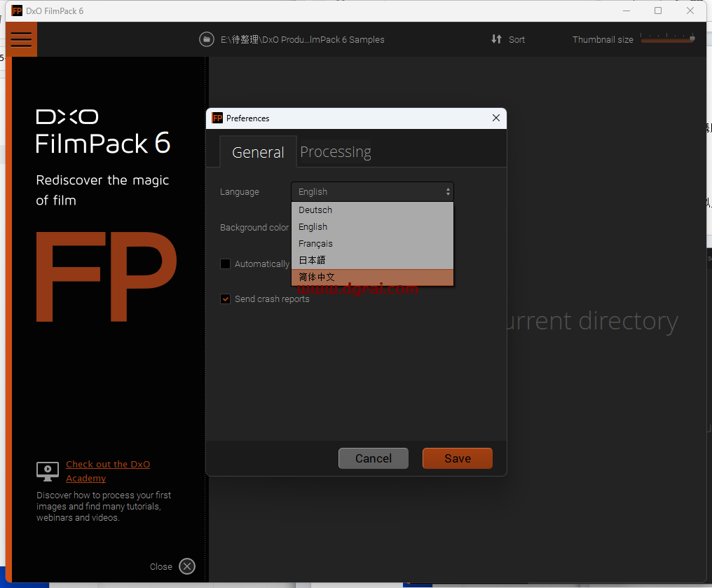Pick Français from the language list
The image size is (712, 588).
pos(372,243)
